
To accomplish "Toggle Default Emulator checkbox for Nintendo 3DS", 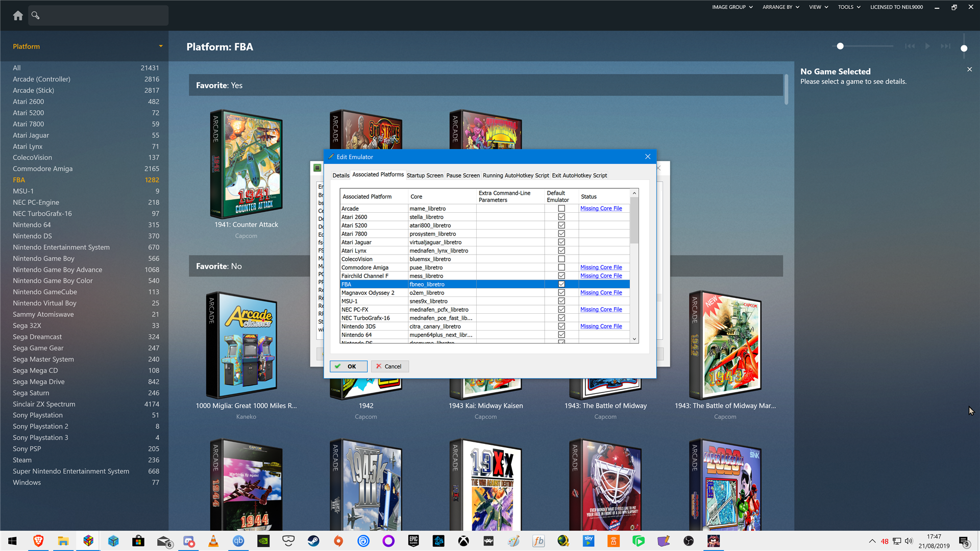I will [x=561, y=326].
